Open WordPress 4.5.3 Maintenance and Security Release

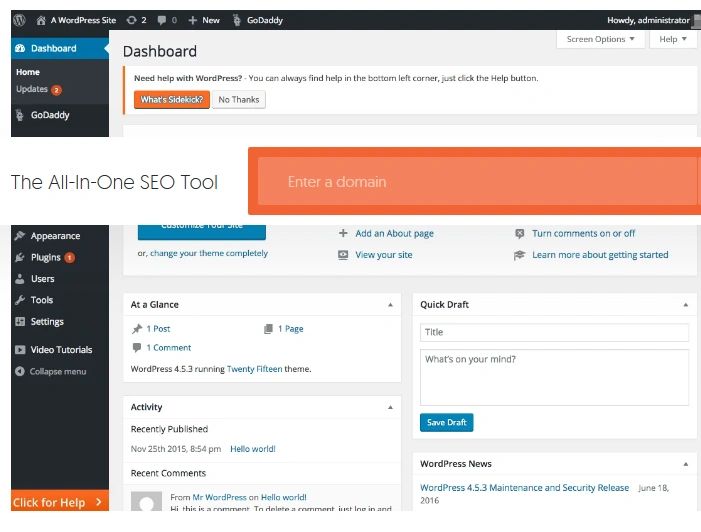[x=524, y=488]
